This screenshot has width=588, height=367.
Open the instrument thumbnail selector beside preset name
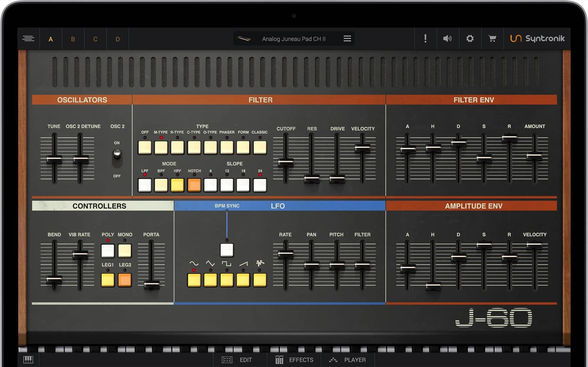tap(244, 38)
